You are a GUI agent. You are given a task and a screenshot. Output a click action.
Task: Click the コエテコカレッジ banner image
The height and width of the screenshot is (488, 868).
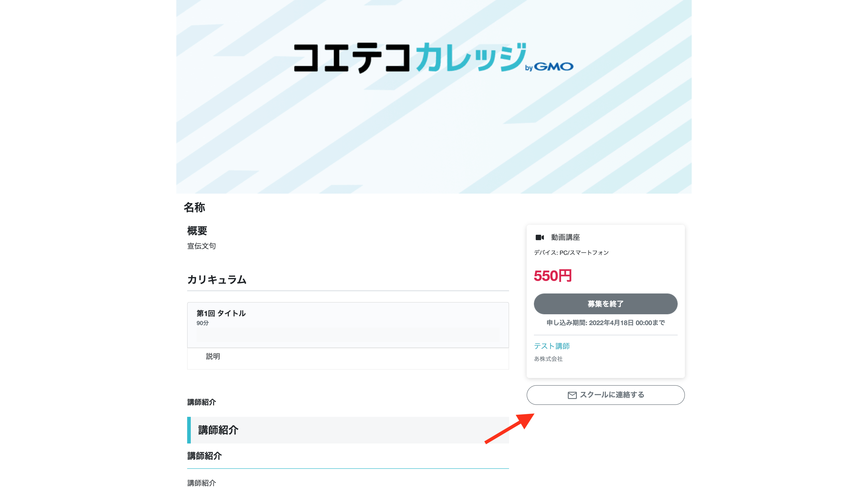[x=434, y=97]
